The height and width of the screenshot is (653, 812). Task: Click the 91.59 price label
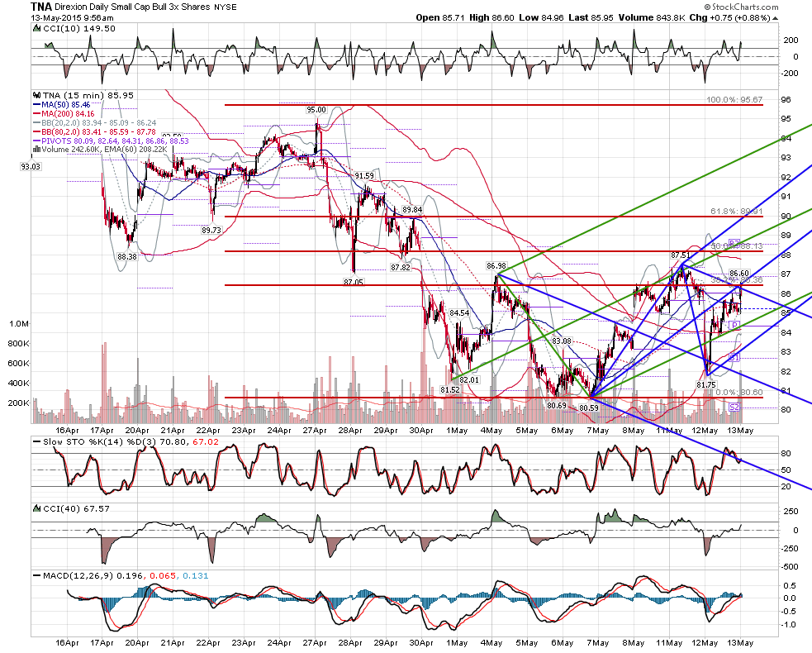pyautogui.click(x=364, y=176)
